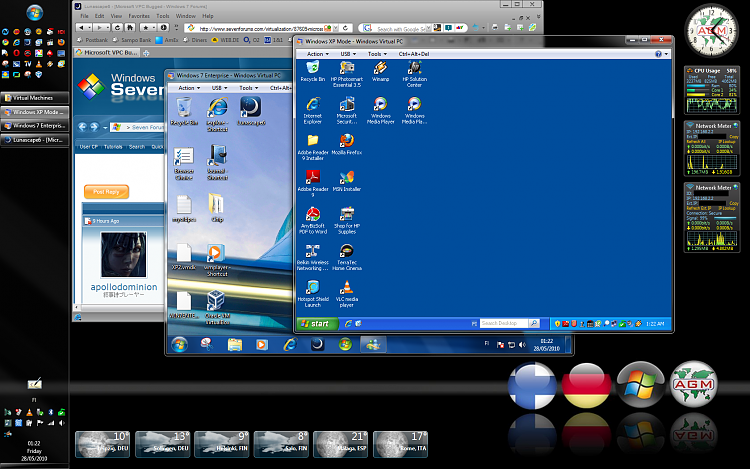The height and width of the screenshot is (469, 750).
Task: Open Recycle Bin in Windows XP Mode
Action: [312, 72]
